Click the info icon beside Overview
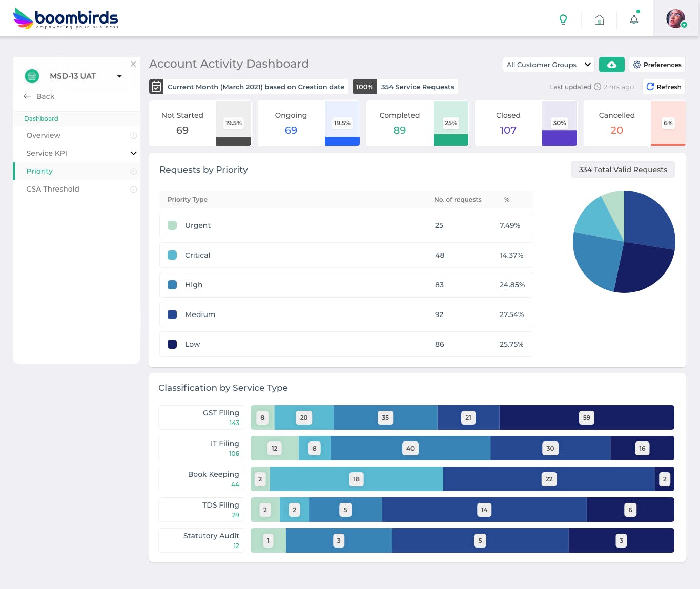 (x=134, y=136)
